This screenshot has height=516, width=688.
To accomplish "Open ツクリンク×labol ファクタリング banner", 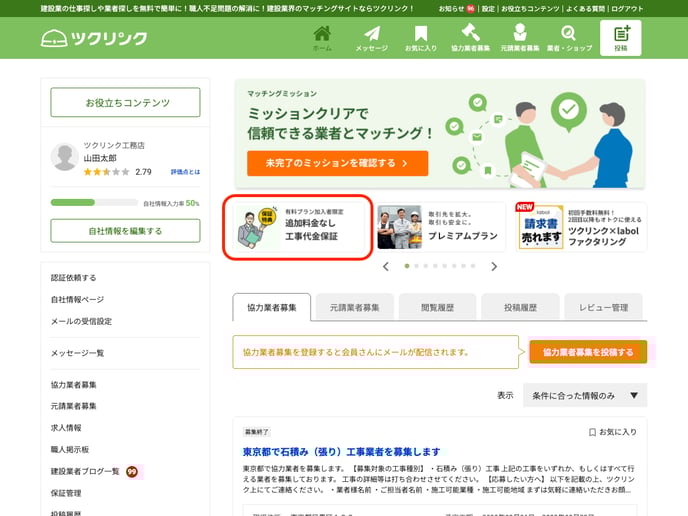I will [580, 227].
